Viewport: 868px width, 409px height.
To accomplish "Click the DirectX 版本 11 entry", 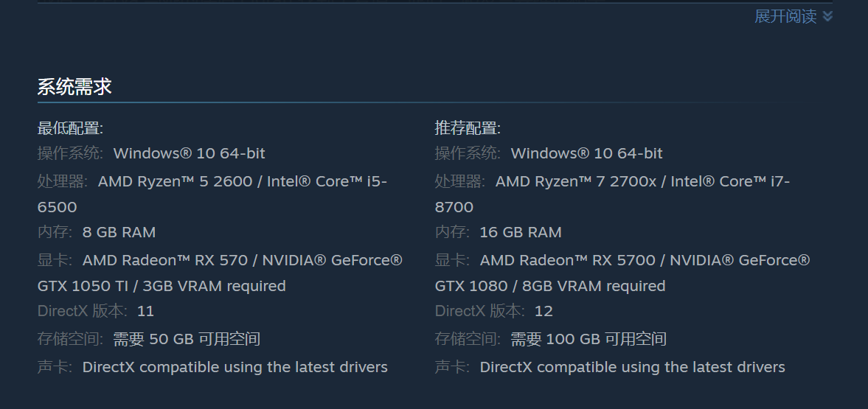I will (96, 311).
